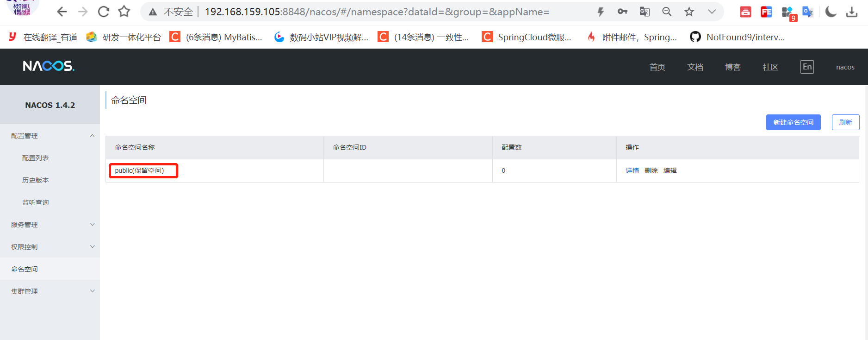Expand the 集群管理 sidebar section
The image size is (868, 340).
(x=50, y=291)
